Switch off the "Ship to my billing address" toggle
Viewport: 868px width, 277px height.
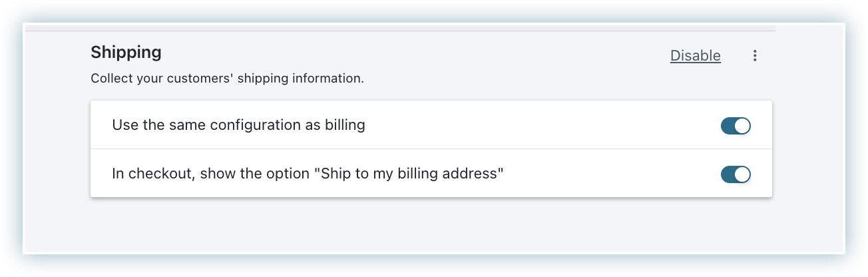click(736, 174)
